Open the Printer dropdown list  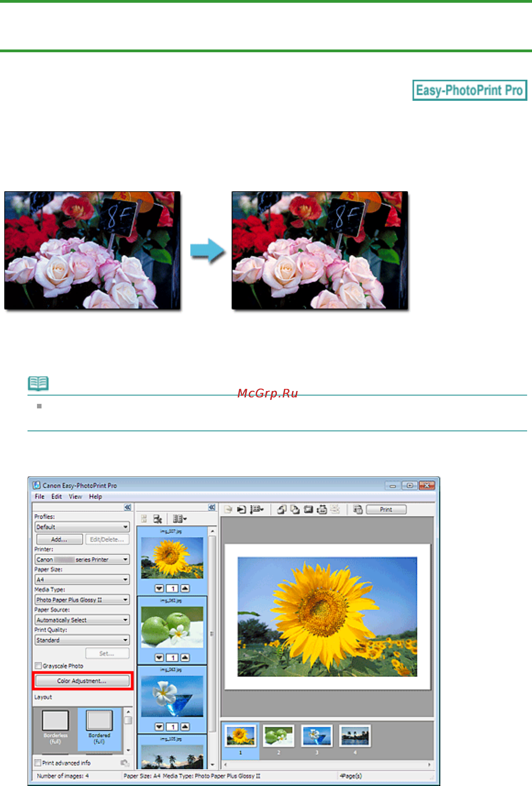point(82,559)
